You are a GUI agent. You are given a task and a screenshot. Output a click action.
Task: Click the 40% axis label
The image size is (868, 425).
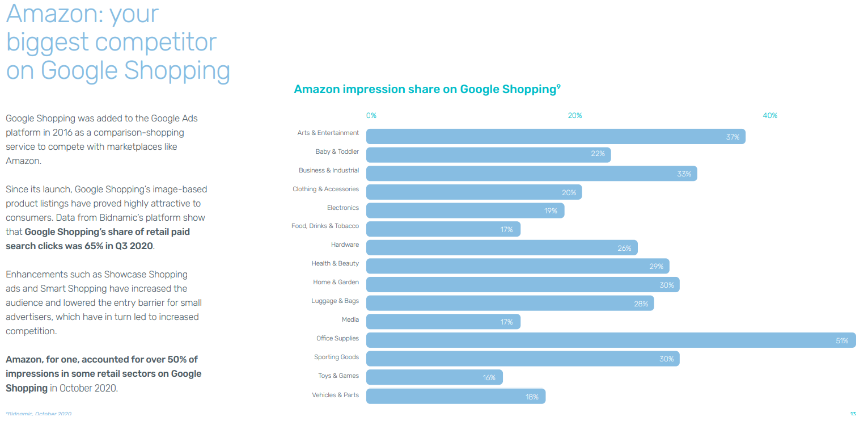click(x=770, y=116)
